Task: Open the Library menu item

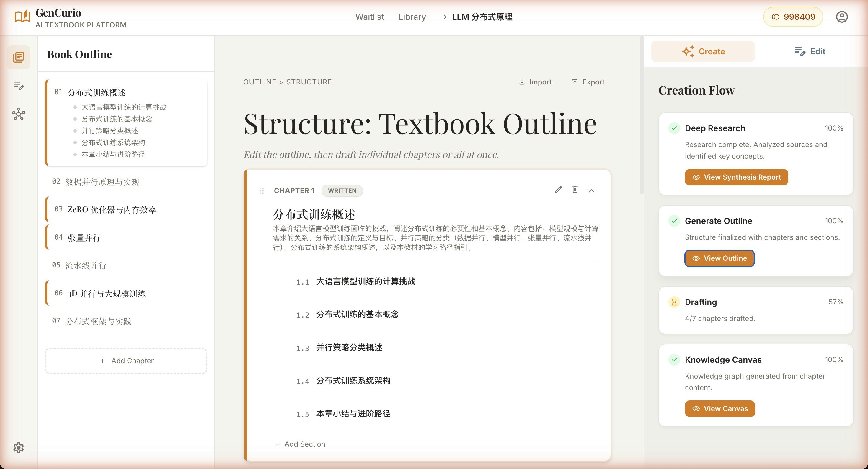Action: [x=412, y=17]
